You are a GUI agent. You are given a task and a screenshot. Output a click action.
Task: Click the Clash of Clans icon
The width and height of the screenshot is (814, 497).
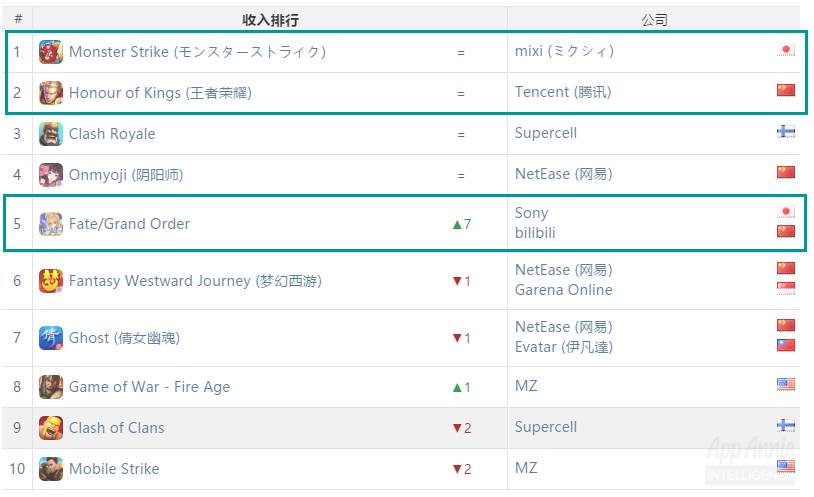(x=50, y=428)
